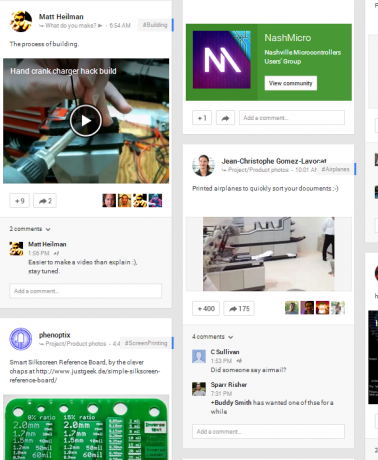Open phenoptix round profile avatar
Viewport: 378px width, 460px height.
coord(21,339)
